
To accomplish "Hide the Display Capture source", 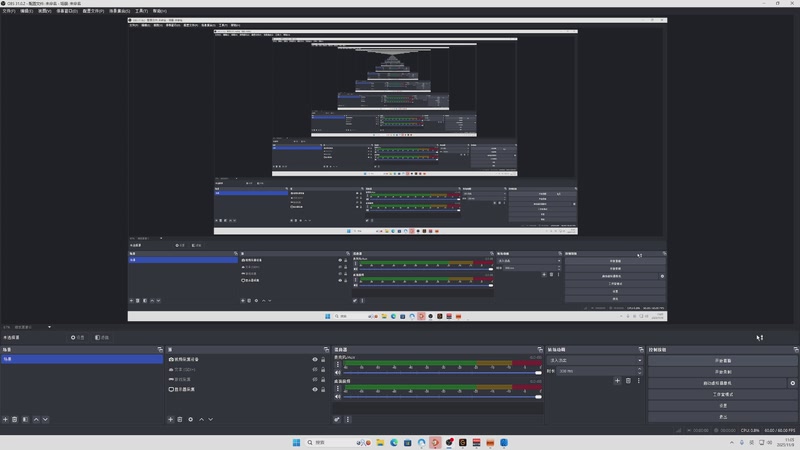I will 315,389.
